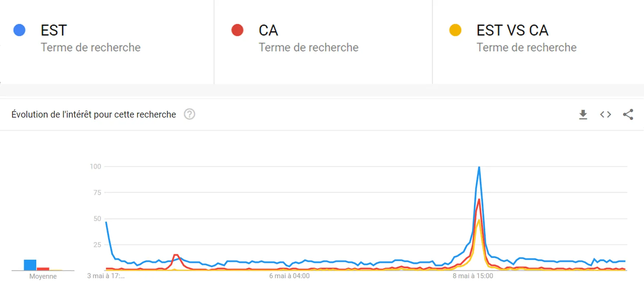The image size is (644, 284).
Task: Click the blue line peak at 100
Action: (479, 167)
